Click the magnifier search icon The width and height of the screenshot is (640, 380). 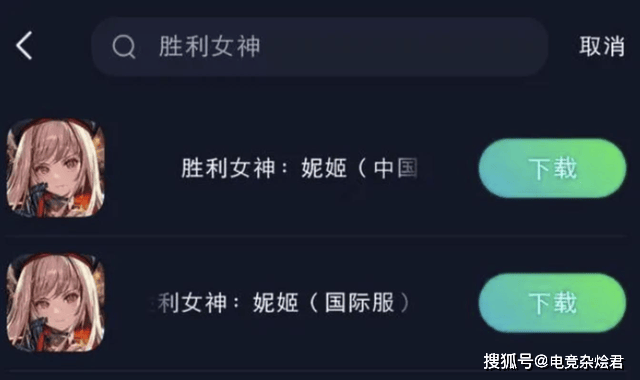(x=124, y=46)
